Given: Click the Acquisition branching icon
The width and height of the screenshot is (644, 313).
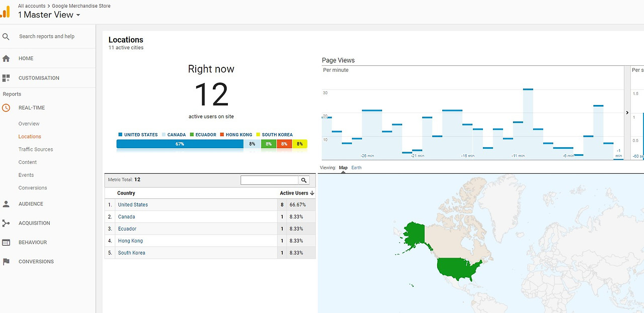Looking at the screenshot, I should [6, 223].
